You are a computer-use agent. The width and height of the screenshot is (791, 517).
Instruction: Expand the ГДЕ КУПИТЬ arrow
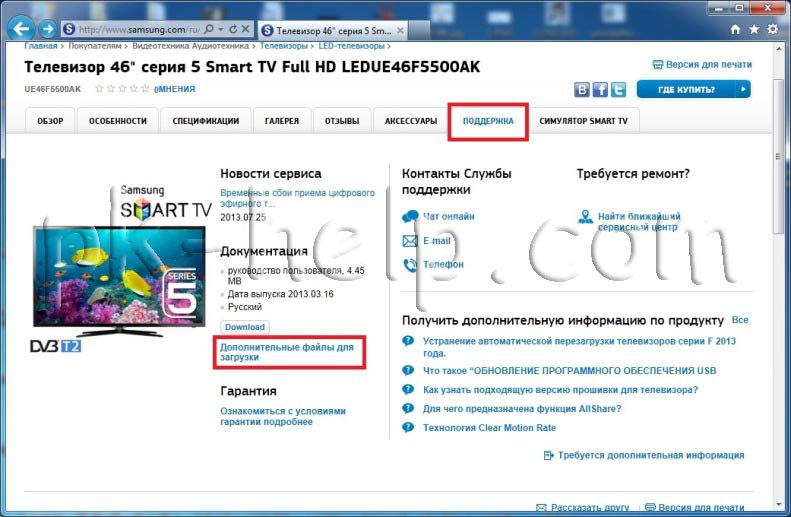pyautogui.click(x=743, y=89)
